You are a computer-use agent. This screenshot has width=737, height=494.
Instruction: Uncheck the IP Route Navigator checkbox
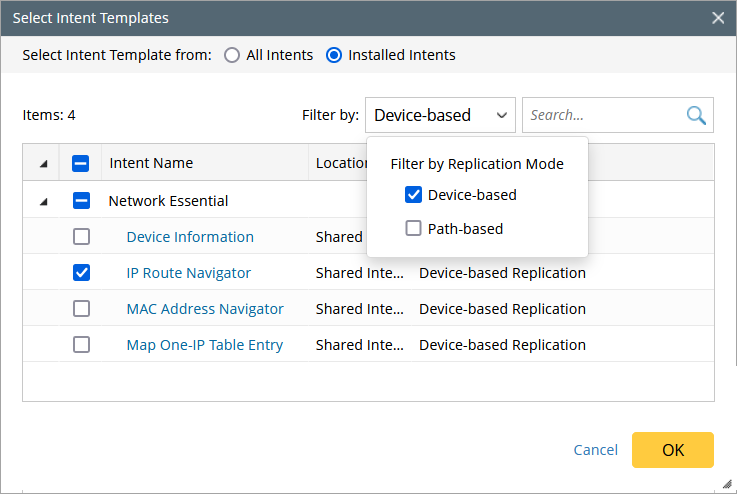point(82,273)
